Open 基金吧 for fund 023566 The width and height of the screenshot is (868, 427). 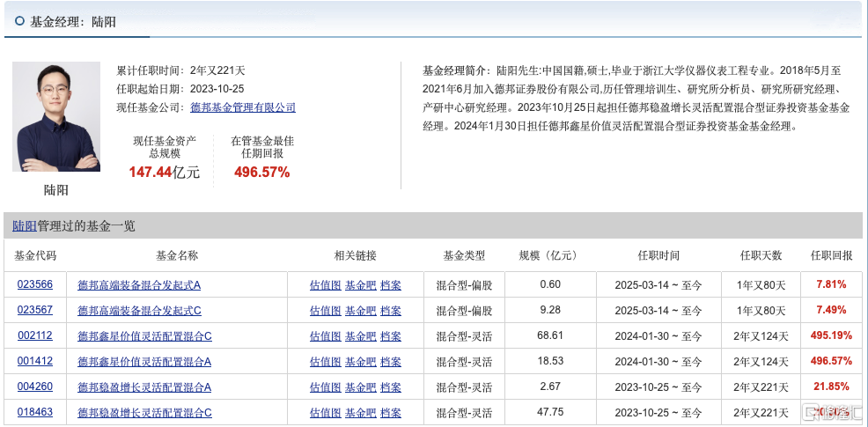pyautogui.click(x=361, y=285)
